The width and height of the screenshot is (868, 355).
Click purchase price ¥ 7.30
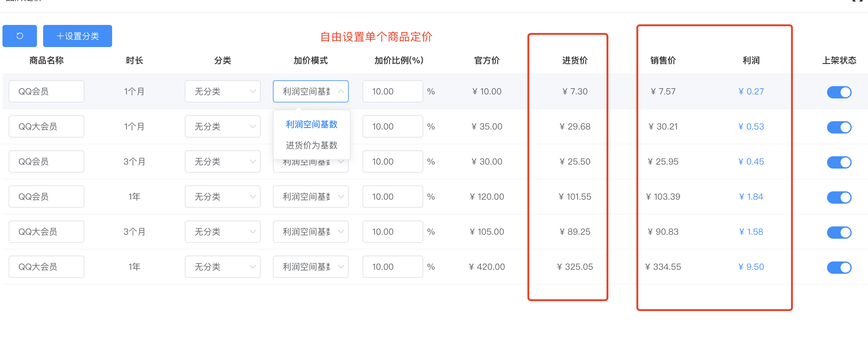(x=575, y=91)
